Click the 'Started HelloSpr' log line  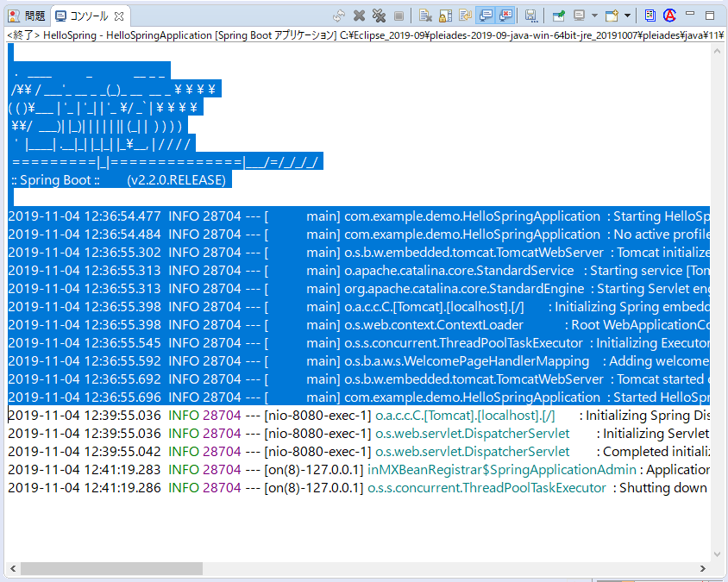coord(359,397)
